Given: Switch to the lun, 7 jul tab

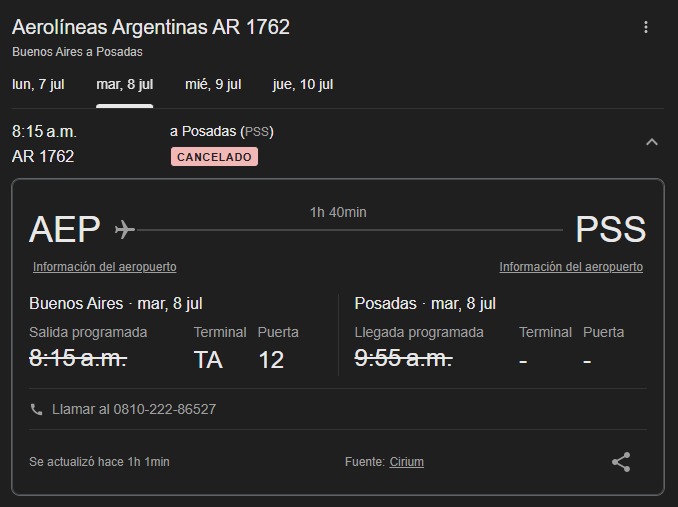Looking at the screenshot, I should (38, 84).
